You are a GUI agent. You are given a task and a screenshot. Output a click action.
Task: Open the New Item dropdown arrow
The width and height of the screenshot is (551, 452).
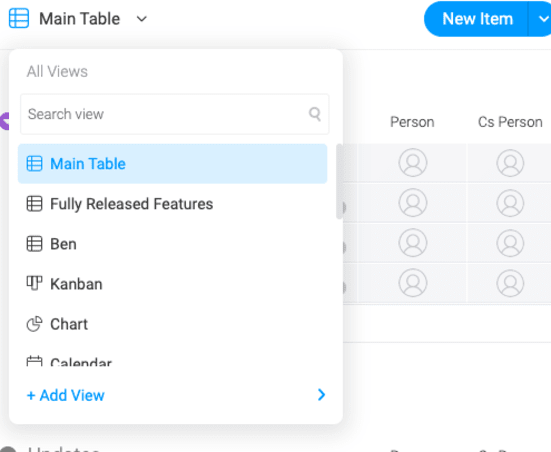[x=543, y=19]
